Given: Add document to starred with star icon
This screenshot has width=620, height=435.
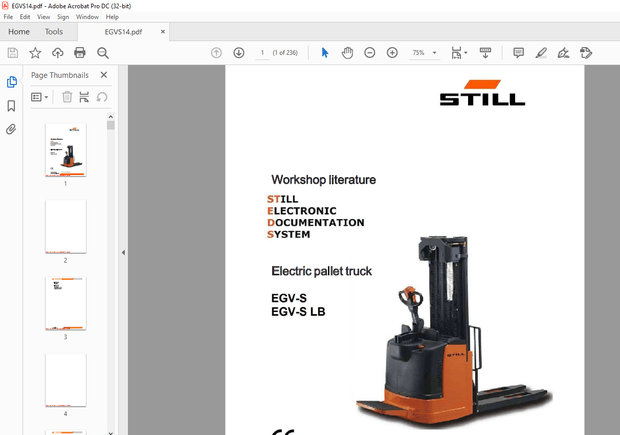Looking at the screenshot, I should tap(35, 53).
